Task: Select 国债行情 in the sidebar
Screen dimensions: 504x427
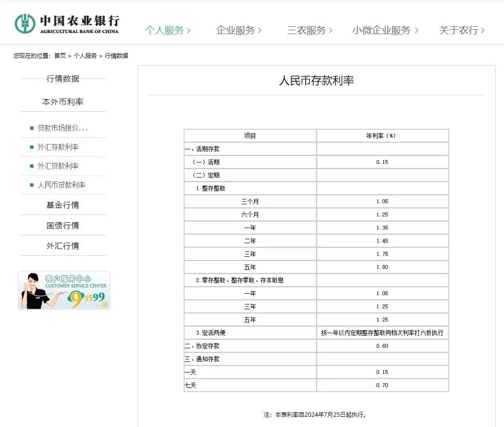Action: 64,225
